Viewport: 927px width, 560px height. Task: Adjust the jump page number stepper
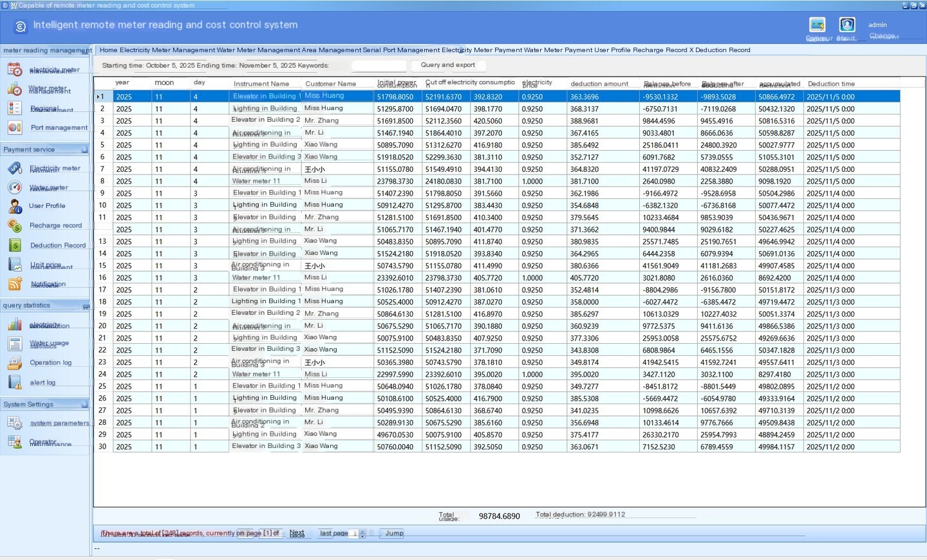362,534
